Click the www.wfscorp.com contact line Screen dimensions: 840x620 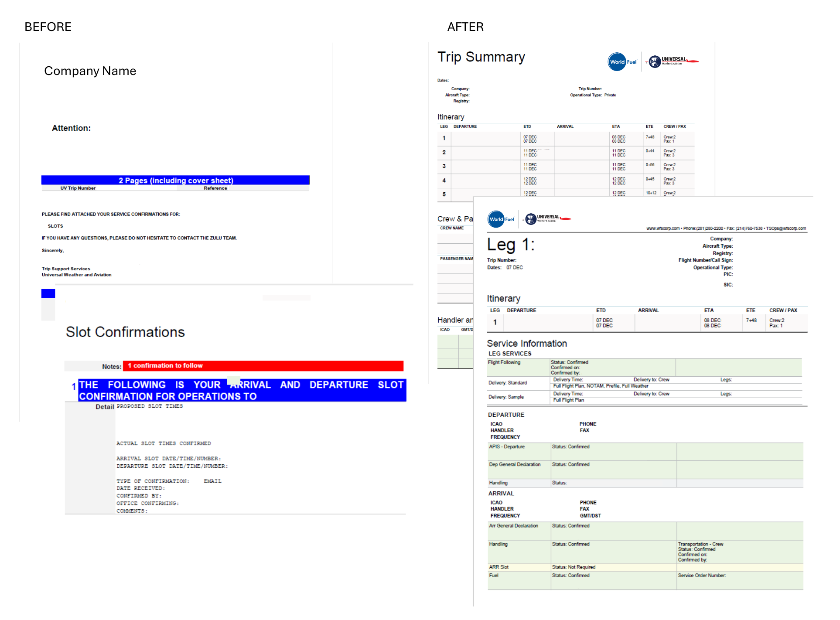click(x=726, y=228)
